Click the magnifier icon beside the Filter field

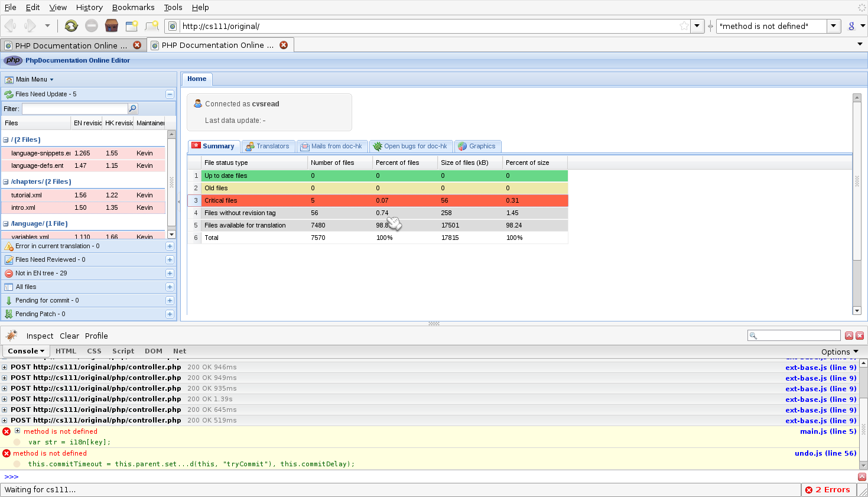point(133,109)
